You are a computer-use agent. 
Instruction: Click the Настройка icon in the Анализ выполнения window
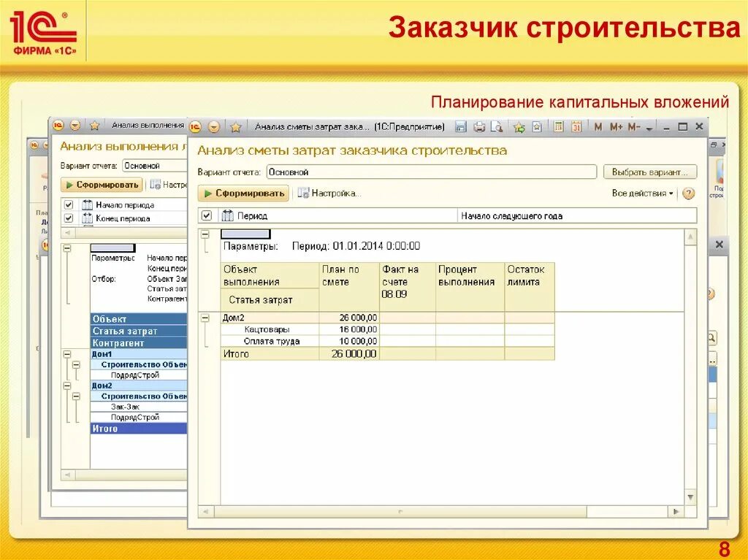(155, 185)
